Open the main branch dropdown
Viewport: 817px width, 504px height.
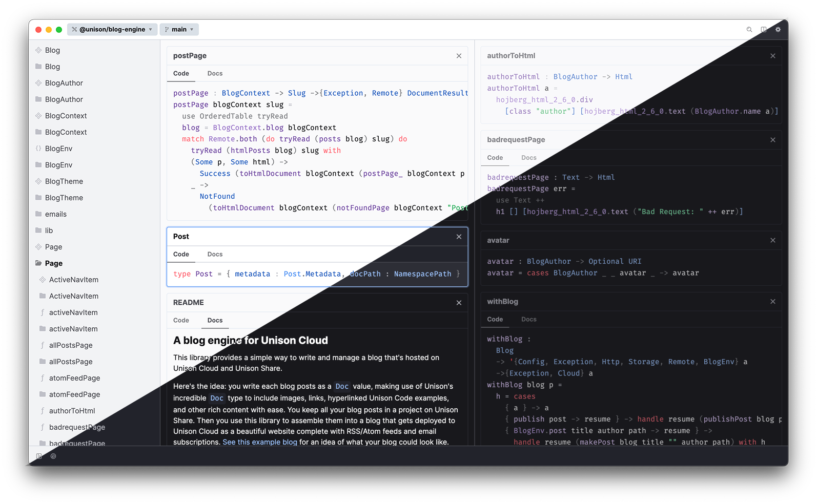179,30
